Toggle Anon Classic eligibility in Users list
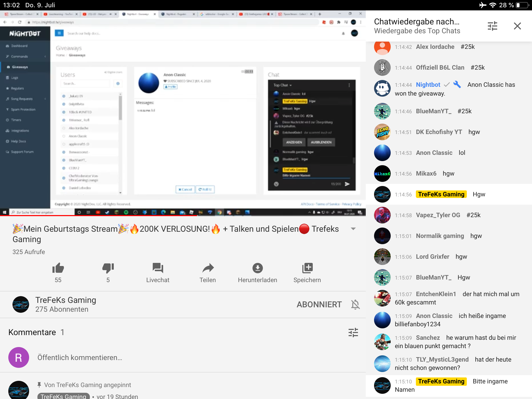Screen dimensions: 532x399 (x=64, y=136)
